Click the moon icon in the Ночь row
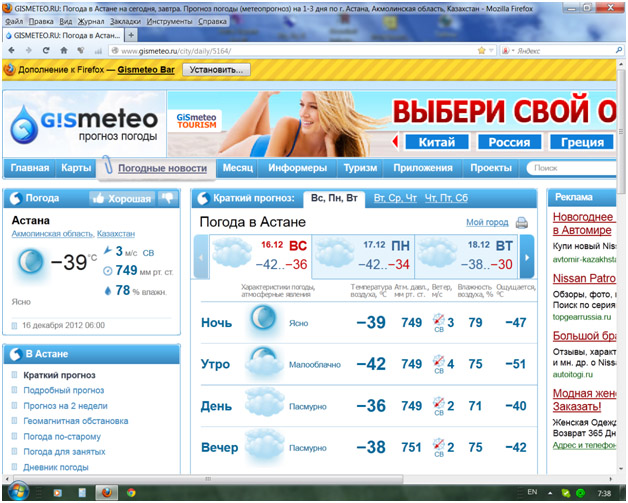 [x=263, y=319]
